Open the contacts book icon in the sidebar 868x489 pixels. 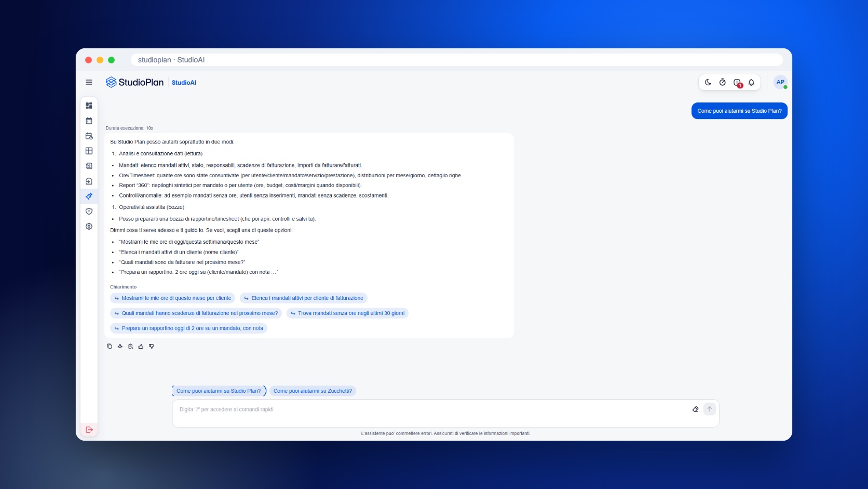tap(89, 166)
